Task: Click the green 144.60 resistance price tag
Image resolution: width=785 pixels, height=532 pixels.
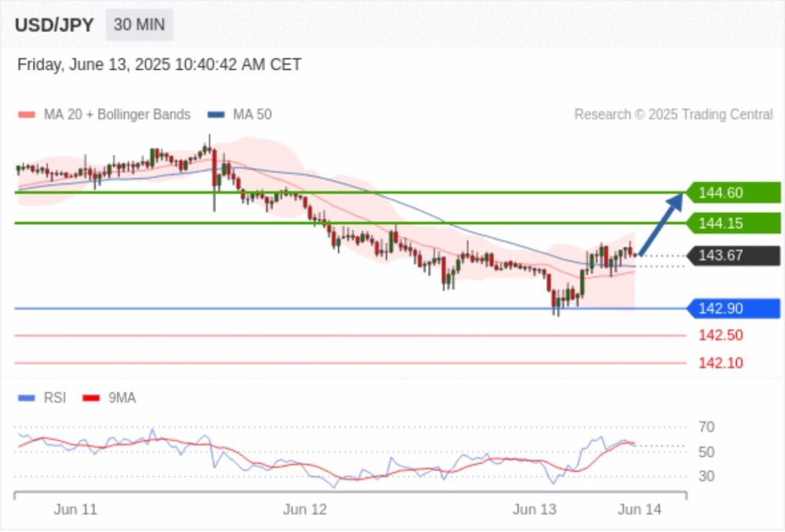Action: click(x=733, y=192)
